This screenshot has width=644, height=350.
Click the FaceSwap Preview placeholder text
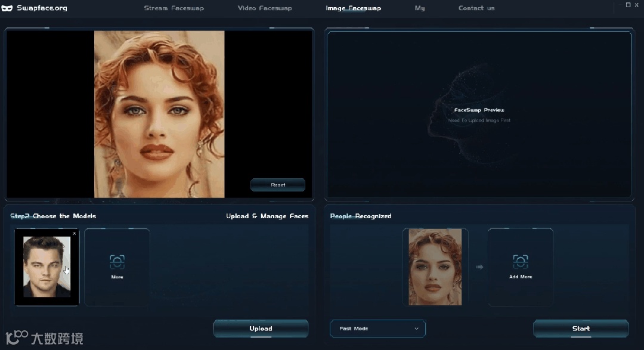[479, 110]
